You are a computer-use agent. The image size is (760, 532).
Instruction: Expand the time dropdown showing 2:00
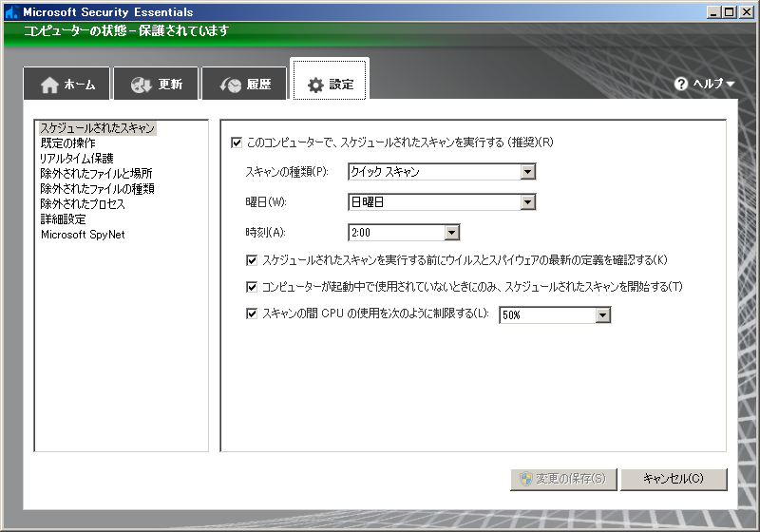click(x=452, y=233)
